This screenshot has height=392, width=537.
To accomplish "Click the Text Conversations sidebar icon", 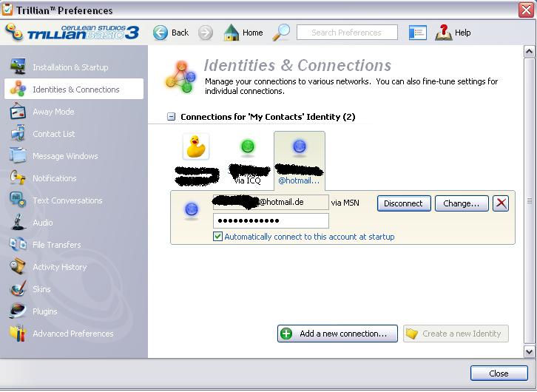I will pos(18,200).
